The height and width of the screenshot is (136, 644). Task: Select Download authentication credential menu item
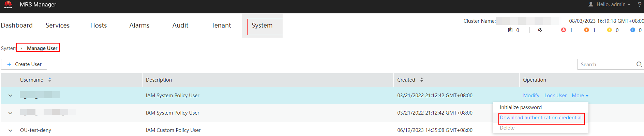tap(541, 118)
